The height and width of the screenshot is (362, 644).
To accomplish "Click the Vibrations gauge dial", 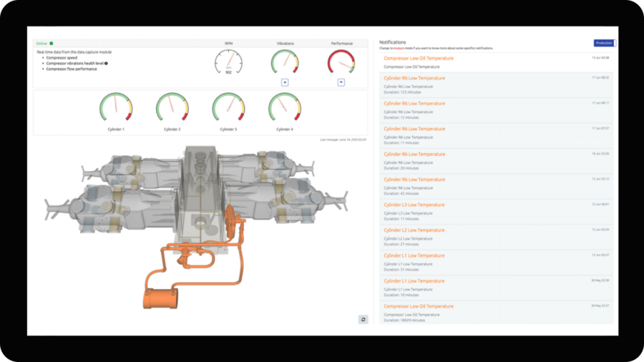I will click(285, 62).
